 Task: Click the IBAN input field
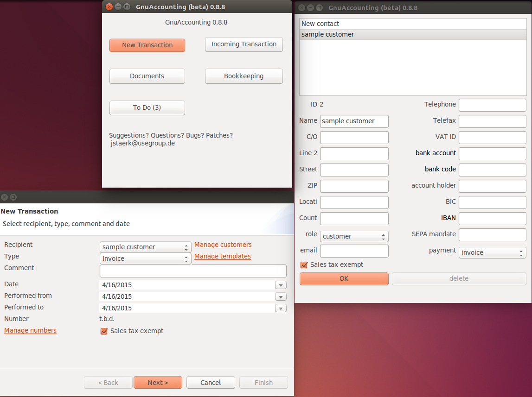point(492,219)
